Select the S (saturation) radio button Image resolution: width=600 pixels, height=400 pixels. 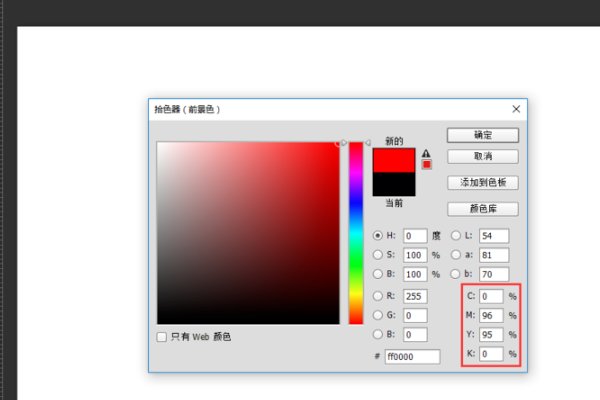(377, 255)
